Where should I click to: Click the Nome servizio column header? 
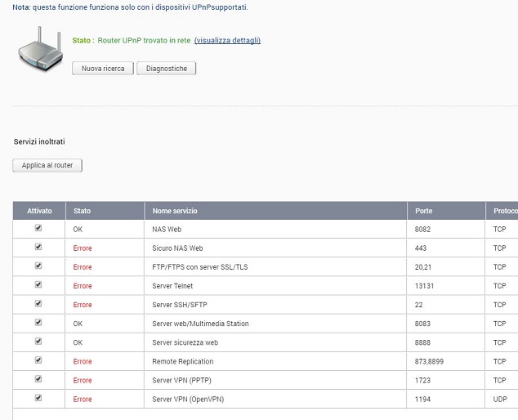point(175,211)
